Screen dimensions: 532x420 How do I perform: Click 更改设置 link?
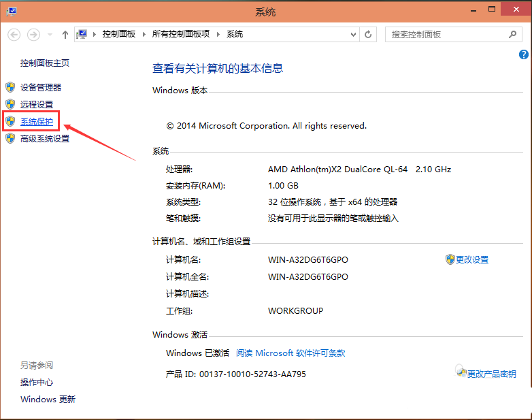tap(472, 260)
